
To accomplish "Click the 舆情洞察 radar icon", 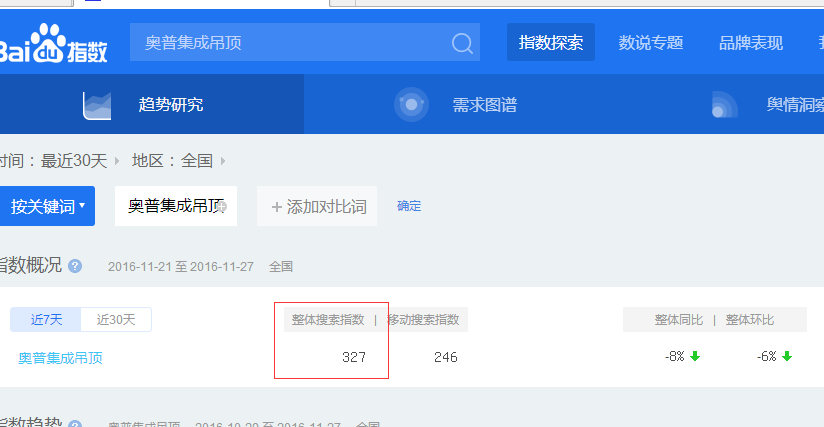I will tap(724, 105).
